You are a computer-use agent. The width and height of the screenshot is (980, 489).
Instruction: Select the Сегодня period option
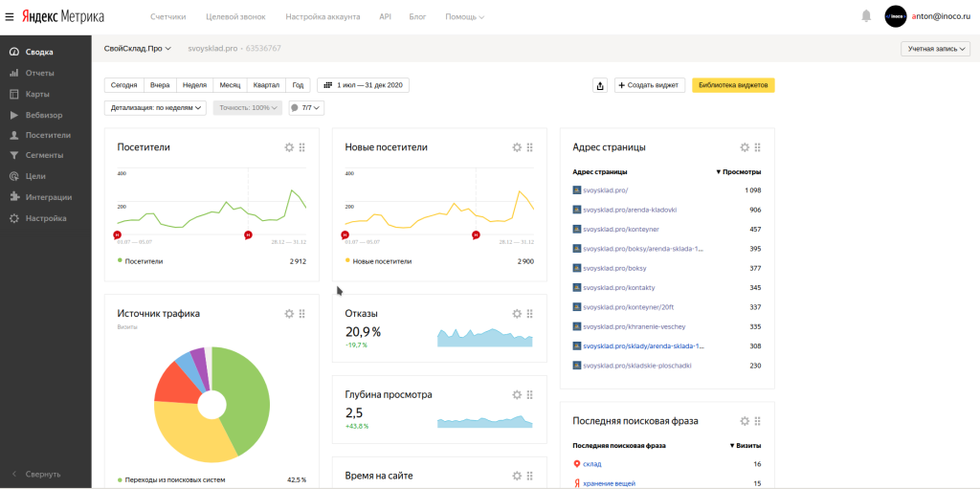pos(123,85)
